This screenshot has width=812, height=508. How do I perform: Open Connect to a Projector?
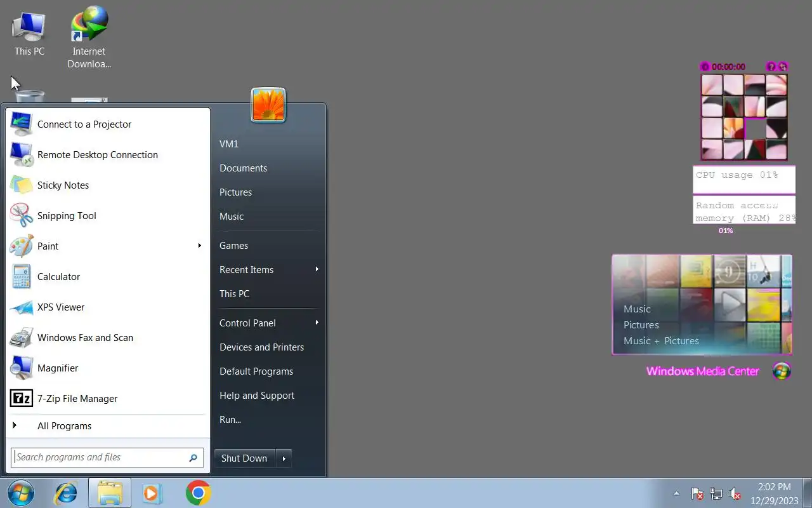point(108,124)
